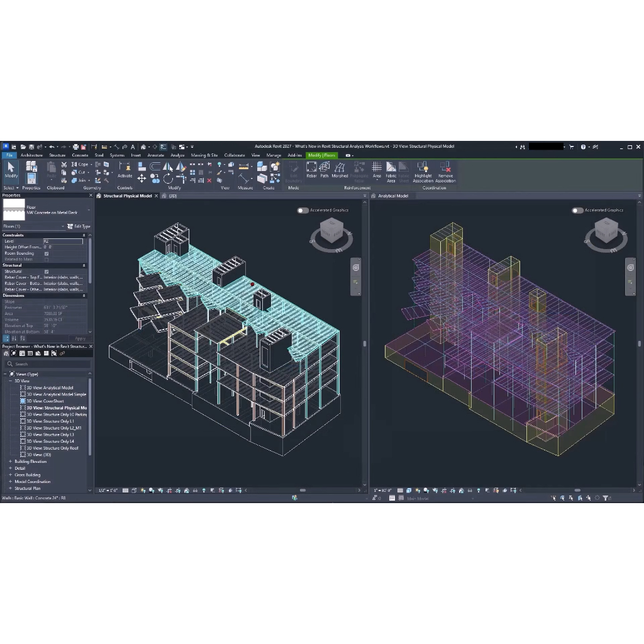Close the Structural Physical Model tab

coord(156,196)
